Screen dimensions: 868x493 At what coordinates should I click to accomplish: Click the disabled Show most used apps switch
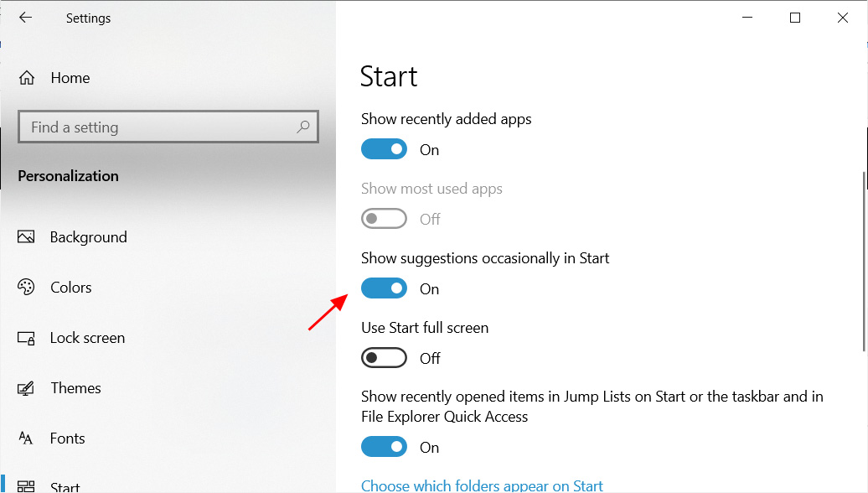pyautogui.click(x=385, y=218)
